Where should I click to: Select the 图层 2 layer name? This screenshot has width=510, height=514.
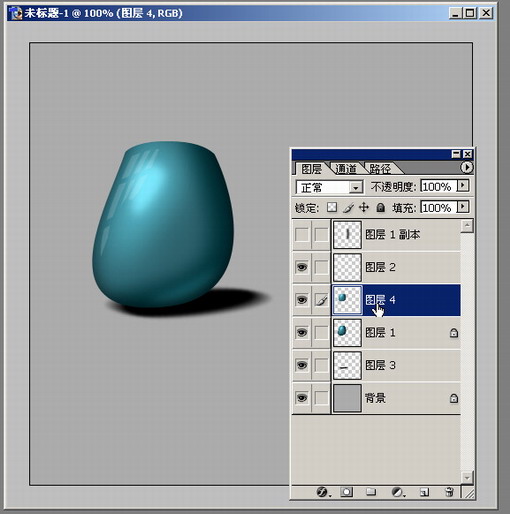[380, 267]
